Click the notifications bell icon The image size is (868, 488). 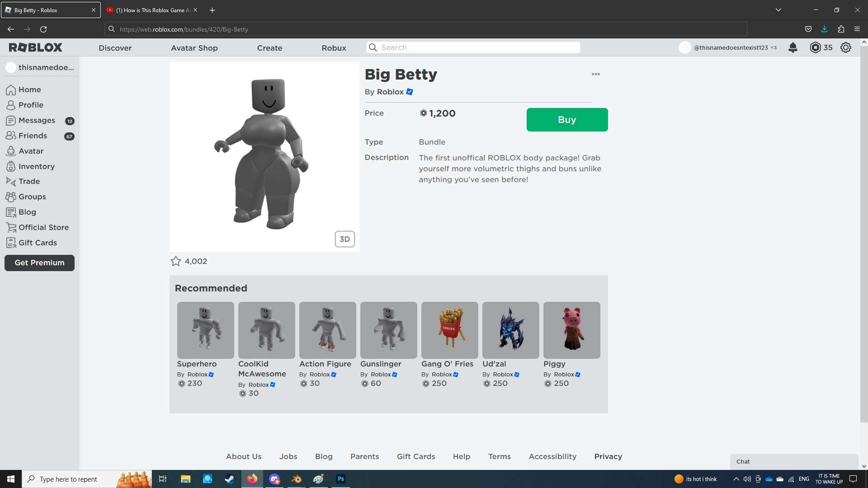pyautogui.click(x=793, y=47)
